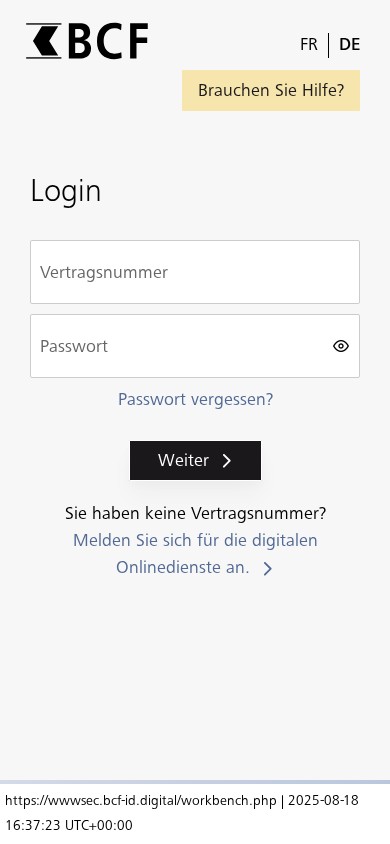Click the workbench.php URL in the footer

click(x=141, y=800)
